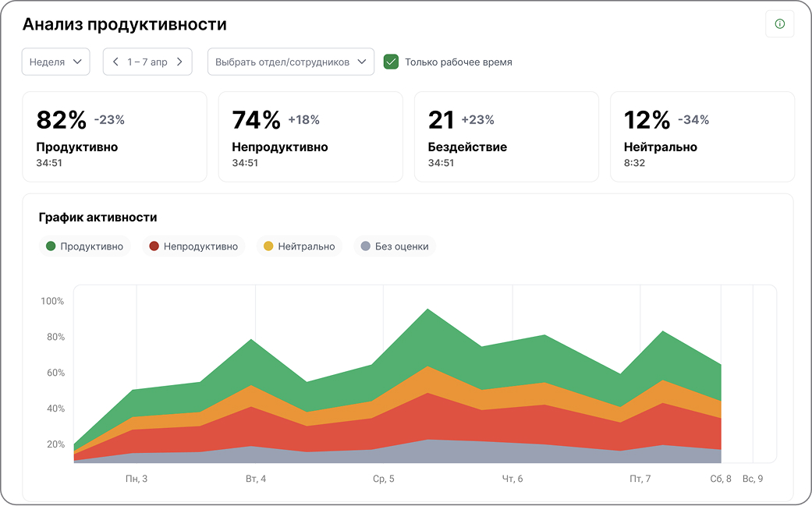The image size is (812, 506).
Task: Open the Нейтрально 12% stat card
Action: coord(702,136)
